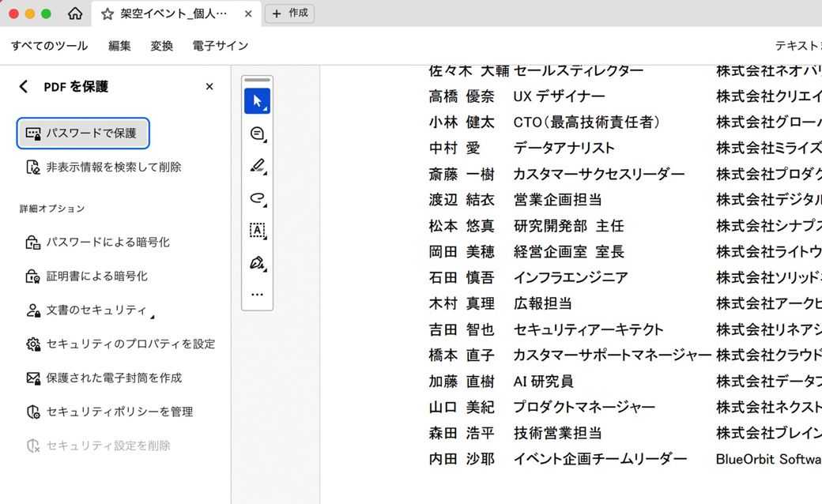Open the signature pen tool
Viewport: 822px width, 504px height.
[257, 262]
